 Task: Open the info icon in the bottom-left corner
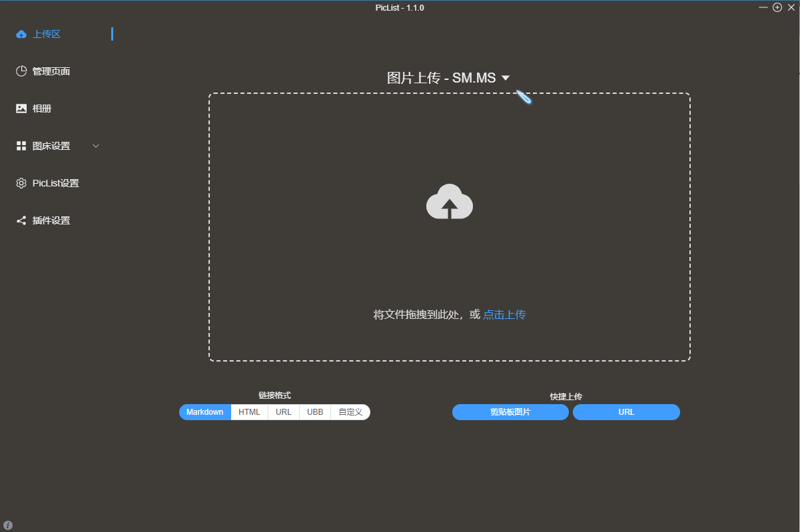click(x=8, y=525)
